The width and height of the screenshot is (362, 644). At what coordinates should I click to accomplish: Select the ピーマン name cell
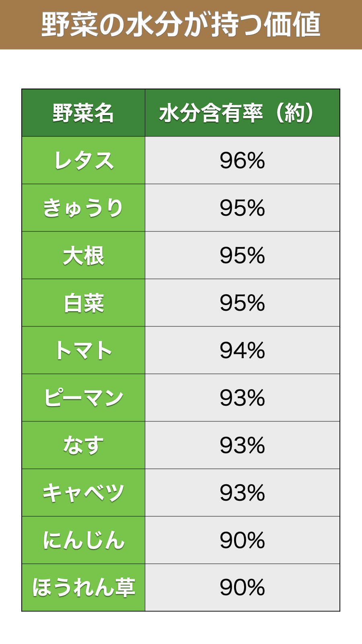tap(83, 398)
